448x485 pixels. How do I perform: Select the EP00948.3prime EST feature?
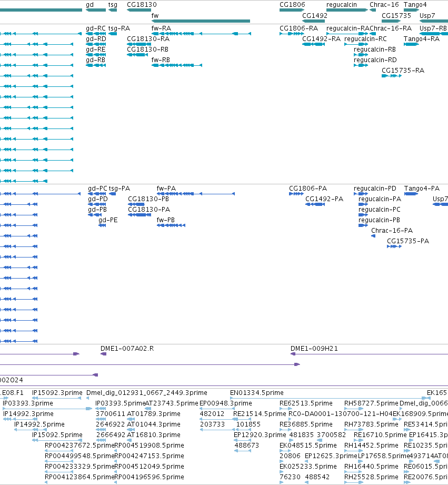tap(217, 409)
